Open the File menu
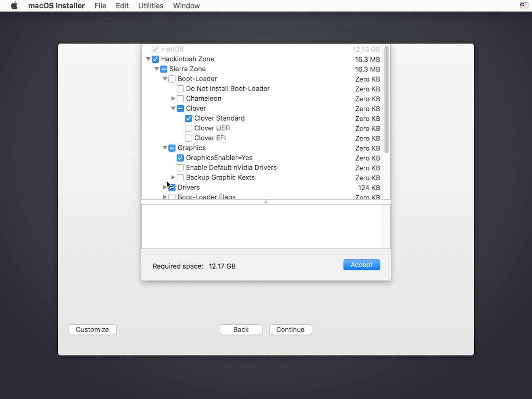Screen dimensions: 532x399 click(100, 6)
